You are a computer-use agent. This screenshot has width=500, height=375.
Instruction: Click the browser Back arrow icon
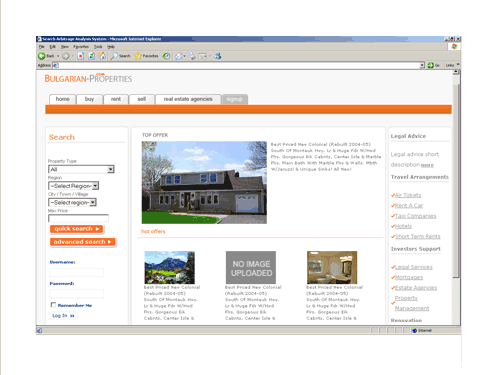[x=42, y=56]
